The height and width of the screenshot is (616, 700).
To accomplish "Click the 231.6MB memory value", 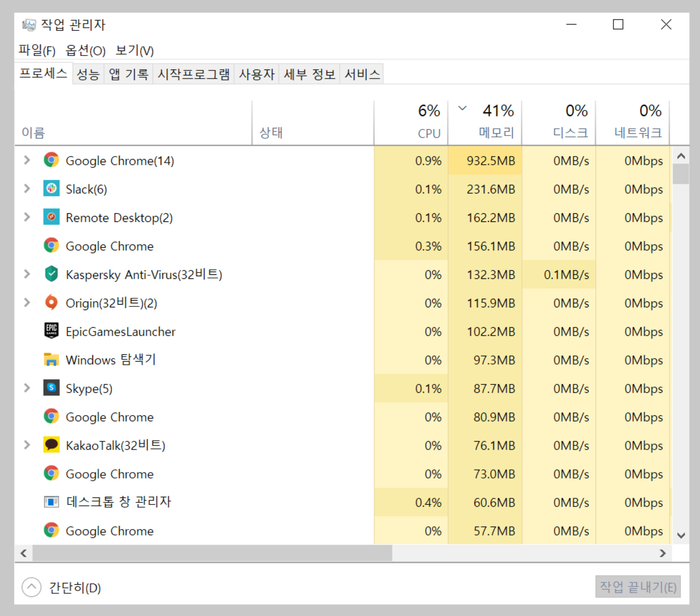I will click(491, 189).
